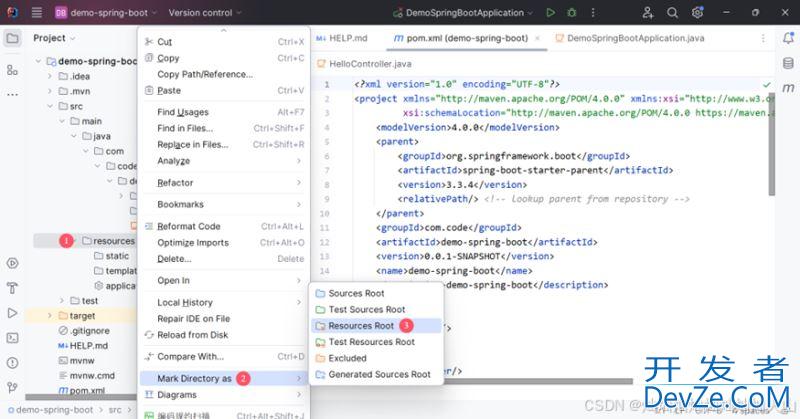Select Mark Directory as menu item

(x=224, y=379)
